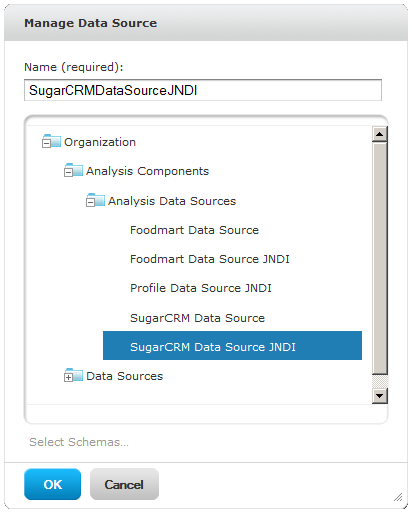This screenshot has width=412, height=513.
Task: Click the dialog resize grip corner
Action: click(x=398, y=497)
